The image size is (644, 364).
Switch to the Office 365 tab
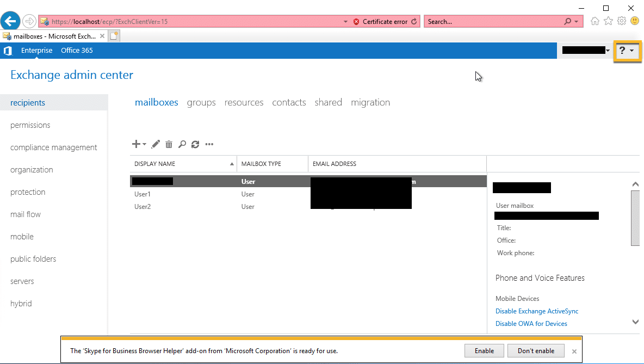(77, 50)
